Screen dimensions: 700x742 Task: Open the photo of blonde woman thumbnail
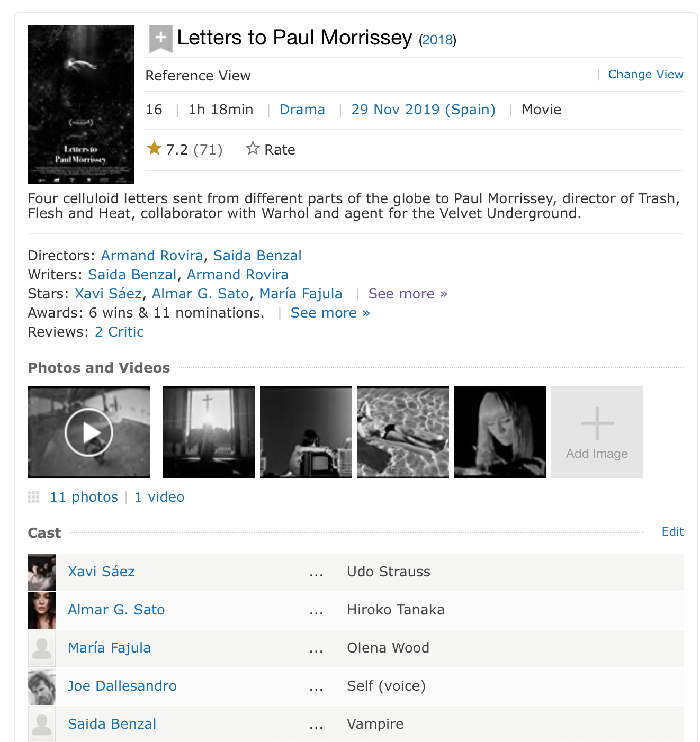tap(500, 432)
